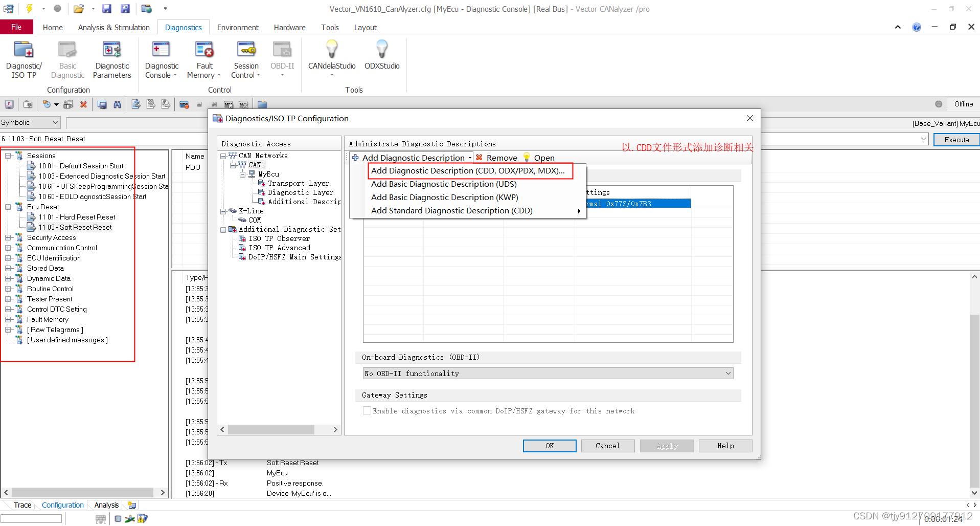Click the export document icon with blue arrow
Screen dimensions: 980x526
pyautogui.click(x=135, y=104)
